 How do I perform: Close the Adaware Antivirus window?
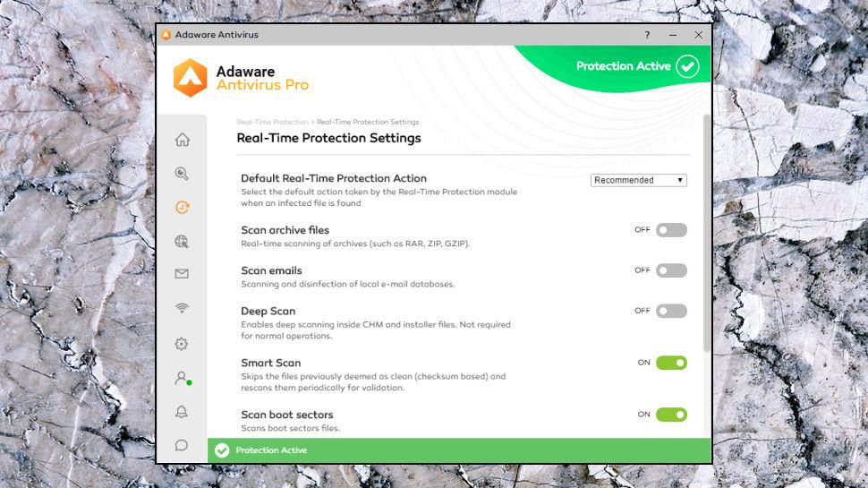click(698, 35)
